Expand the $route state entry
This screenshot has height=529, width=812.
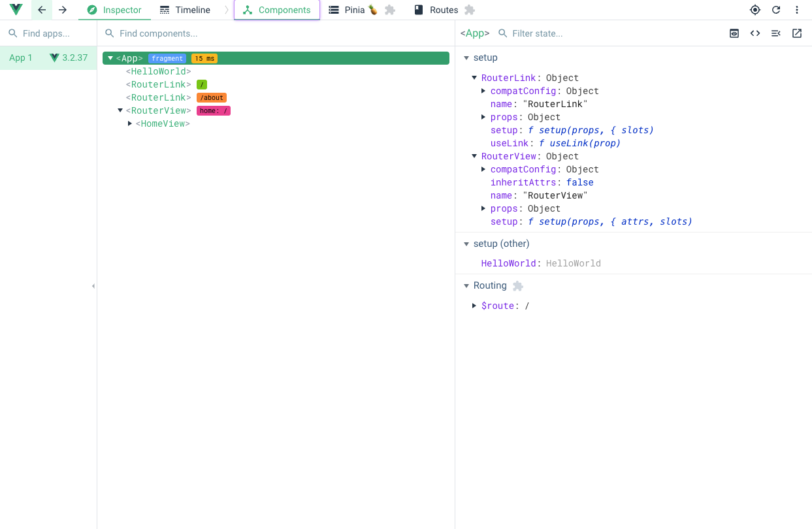pos(474,306)
